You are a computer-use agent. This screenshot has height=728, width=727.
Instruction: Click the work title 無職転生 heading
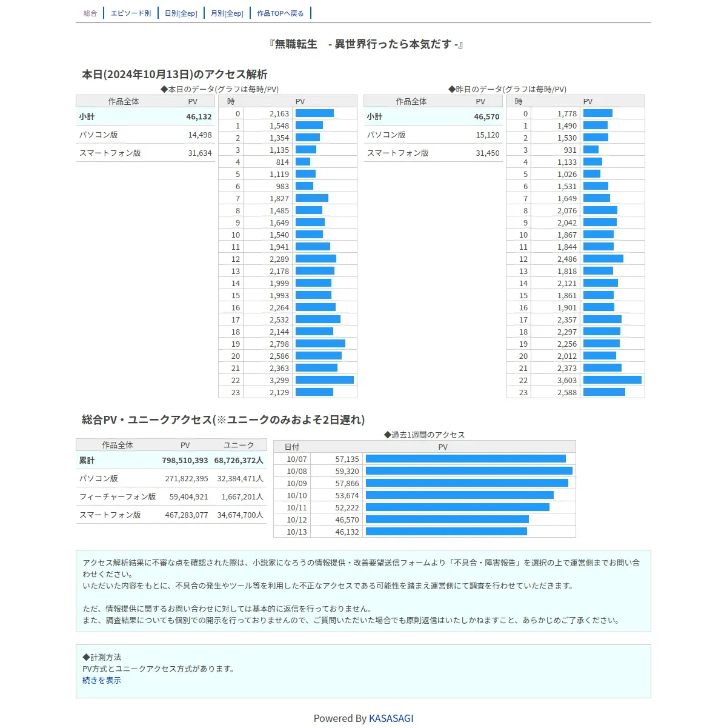[x=366, y=44]
